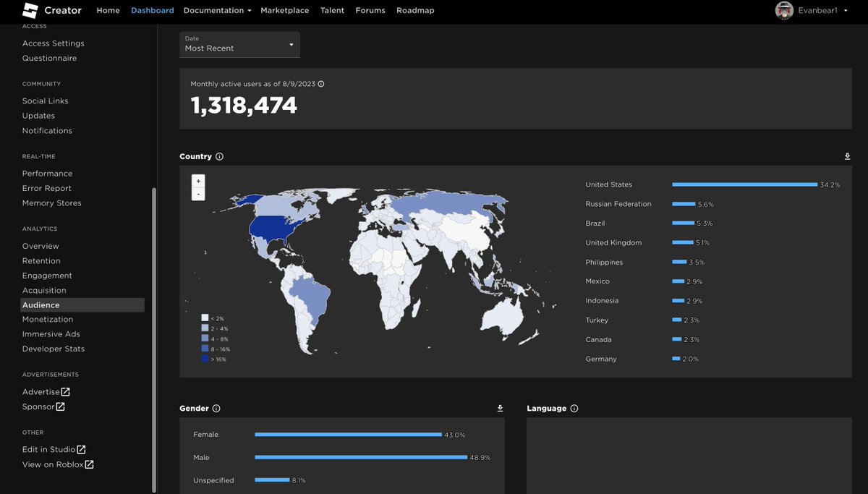Viewport: 868px width, 494px height.
Task: Click the United States 34.2% bar
Action: coord(744,184)
